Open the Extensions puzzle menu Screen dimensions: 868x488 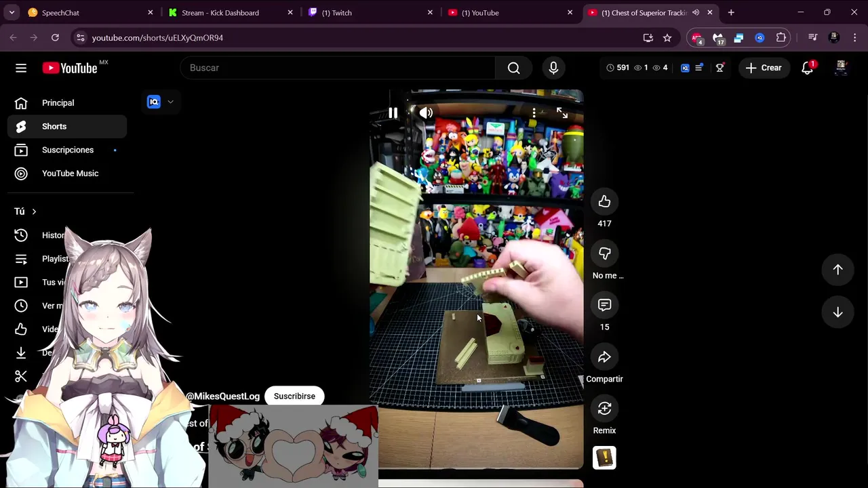[x=781, y=38]
